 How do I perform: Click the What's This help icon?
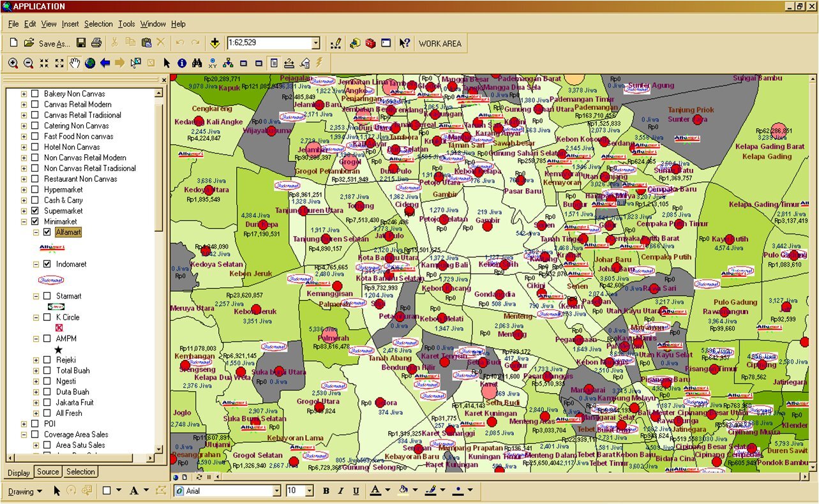[405, 43]
